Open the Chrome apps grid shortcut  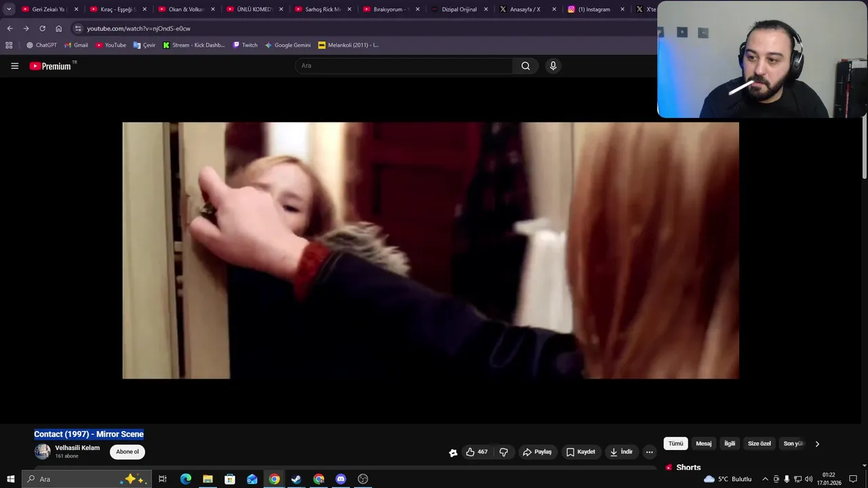pyautogui.click(x=9, y=45)
